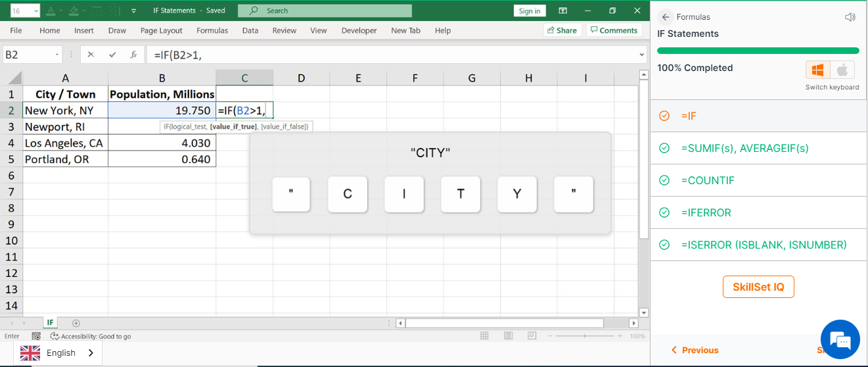Viewport: 868px width, 367px height.
Task: Click the fill color bucket icon
Action: 75,11
